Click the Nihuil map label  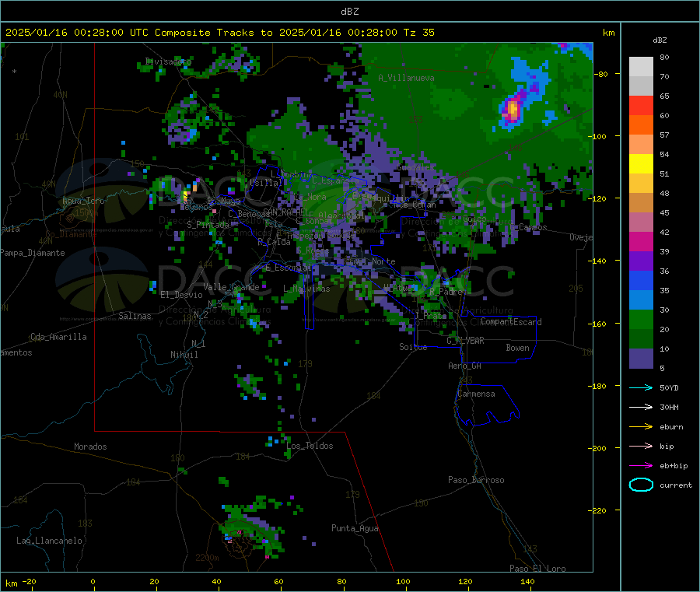coord(184,355)
